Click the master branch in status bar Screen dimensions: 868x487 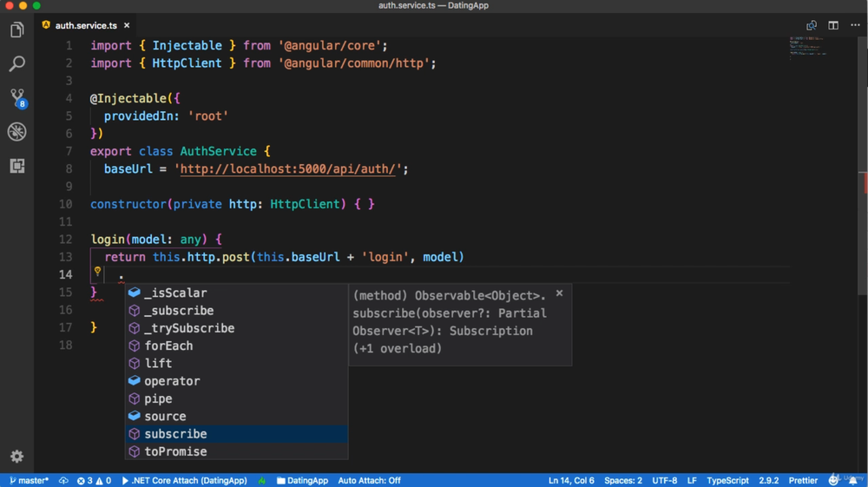29,480
